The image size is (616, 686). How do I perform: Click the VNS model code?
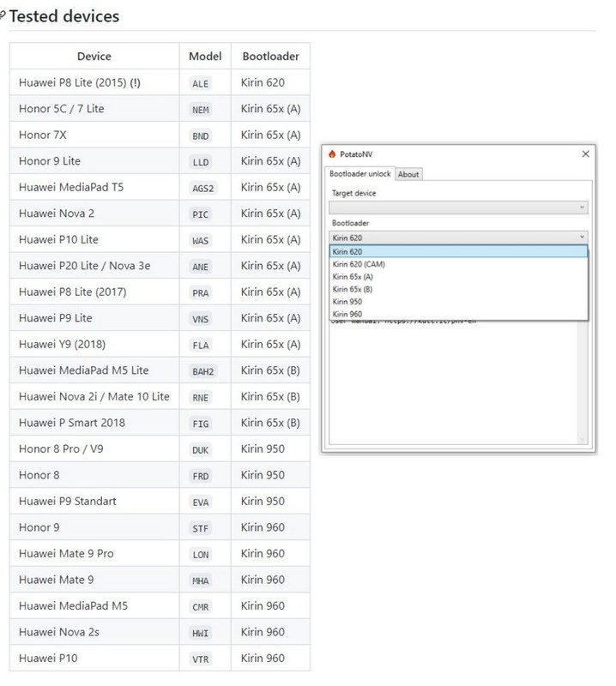[201, 319]
